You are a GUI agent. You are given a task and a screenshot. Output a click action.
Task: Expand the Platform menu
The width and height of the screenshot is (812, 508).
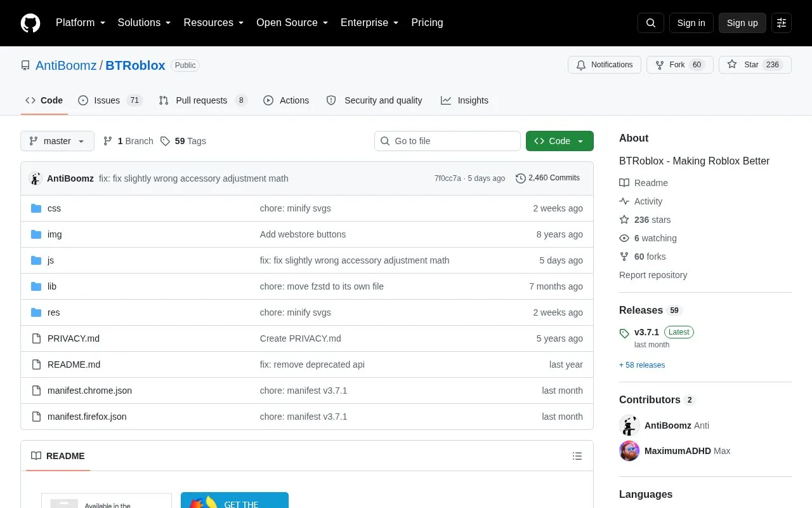[x=81, y=23]
